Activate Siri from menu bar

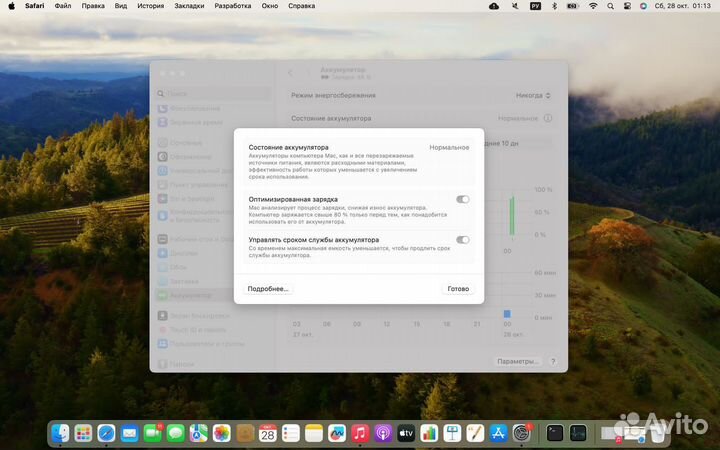(x=643, y=6)
